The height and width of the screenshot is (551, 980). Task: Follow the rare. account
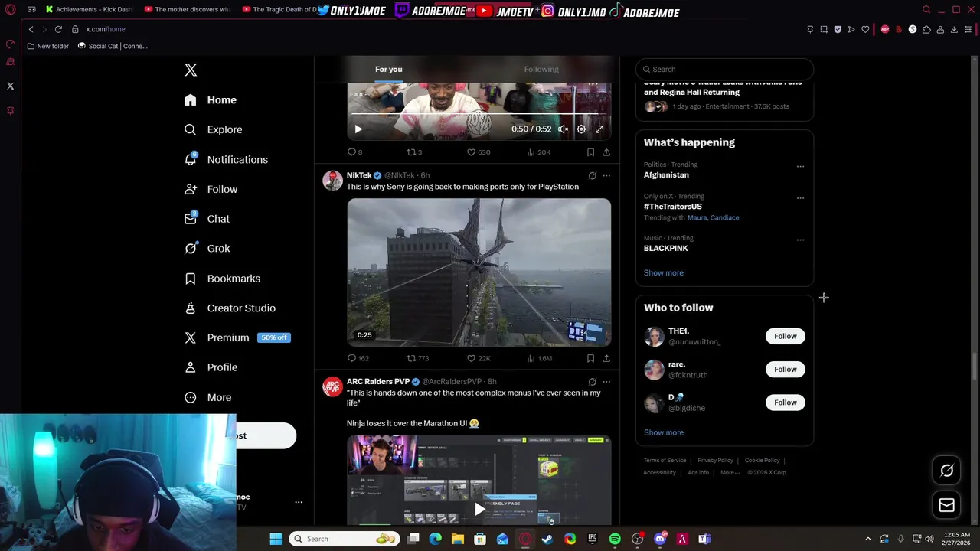[785, 370]
